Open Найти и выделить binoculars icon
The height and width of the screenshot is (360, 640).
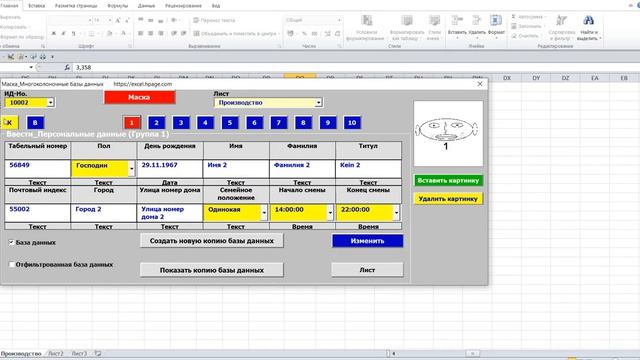click(588, 20)
